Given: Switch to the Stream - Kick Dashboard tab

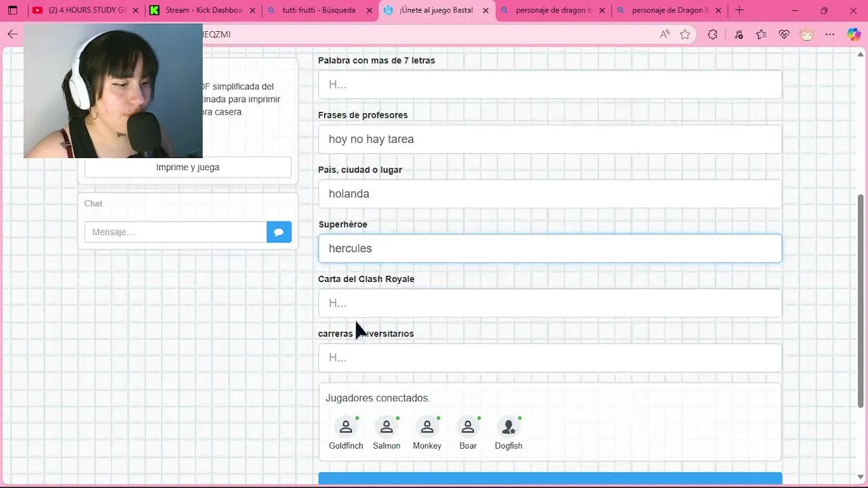Looking at the screenshot, I should click(202, 10).
